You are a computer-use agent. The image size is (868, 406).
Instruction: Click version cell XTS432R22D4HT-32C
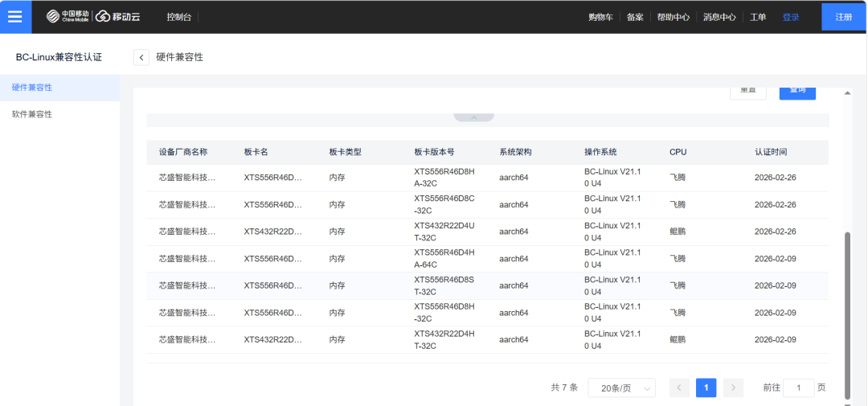pyautogui.click(x=444, y=339)
